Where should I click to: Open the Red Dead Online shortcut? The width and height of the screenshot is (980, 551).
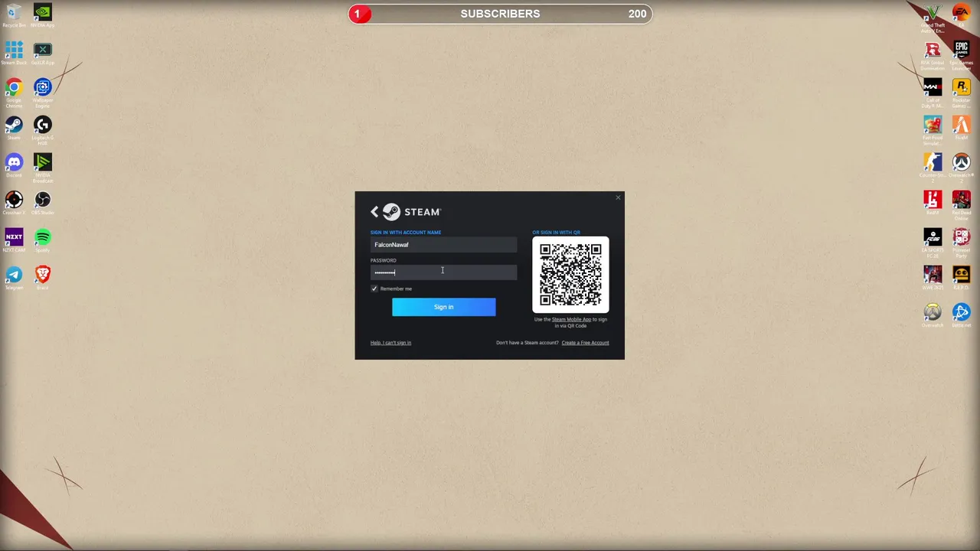click(962, 204)
